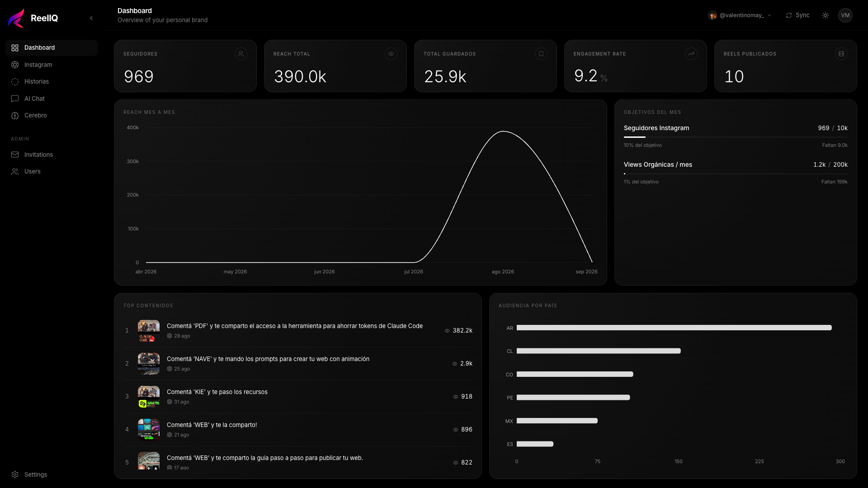
Task: Click the Invitations envelope icon
Action: pyautogui.click(x=15, y=155)
